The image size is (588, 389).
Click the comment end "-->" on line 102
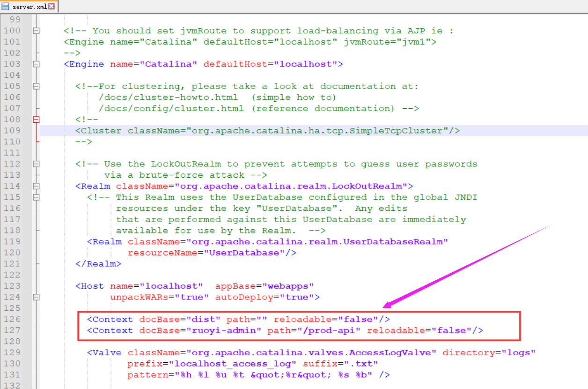click(x=73, y=53)
